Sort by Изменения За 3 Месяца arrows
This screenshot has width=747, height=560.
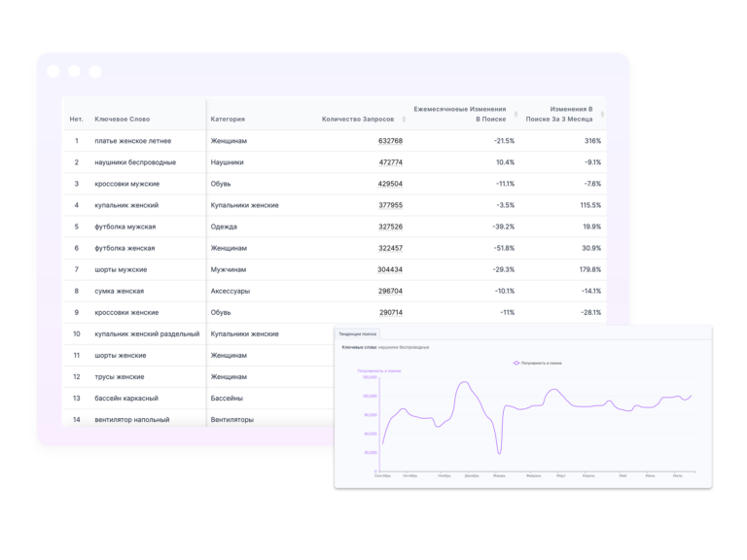click(602, 115)
